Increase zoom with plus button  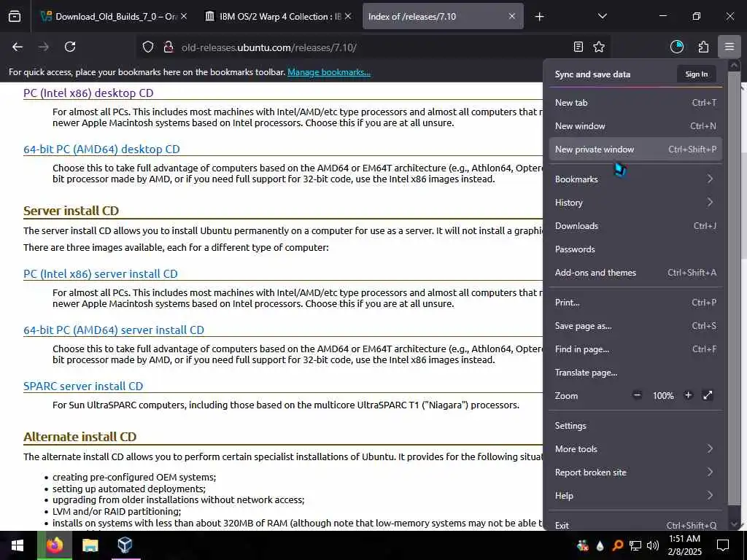coord(688,395)
